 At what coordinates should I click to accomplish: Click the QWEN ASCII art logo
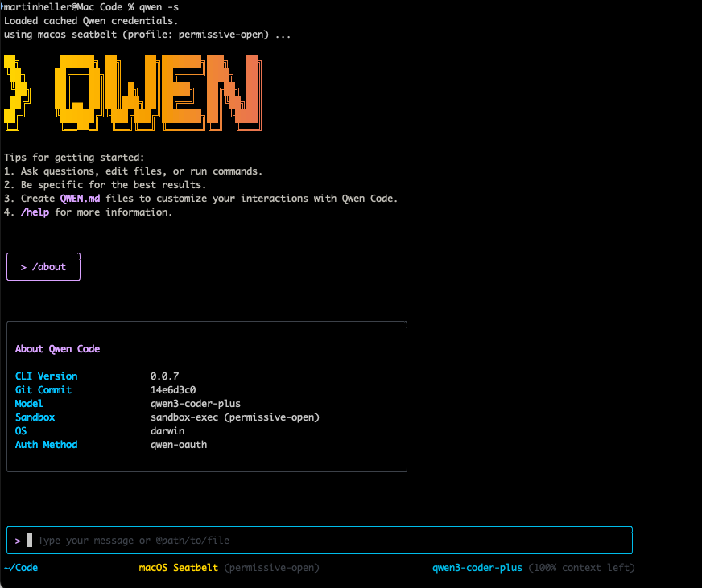[x=133, y=93]
